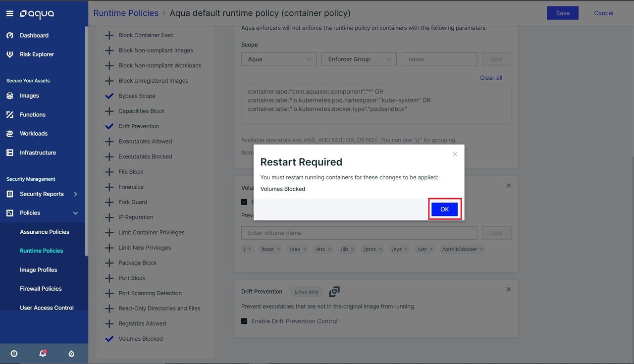Add the Registries Allowed control

pos(109,324)
